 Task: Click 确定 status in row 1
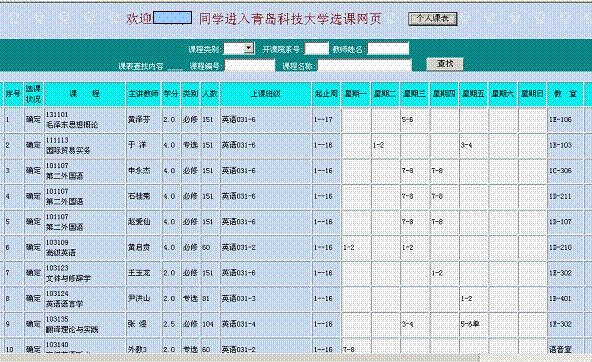coord(33,119)
